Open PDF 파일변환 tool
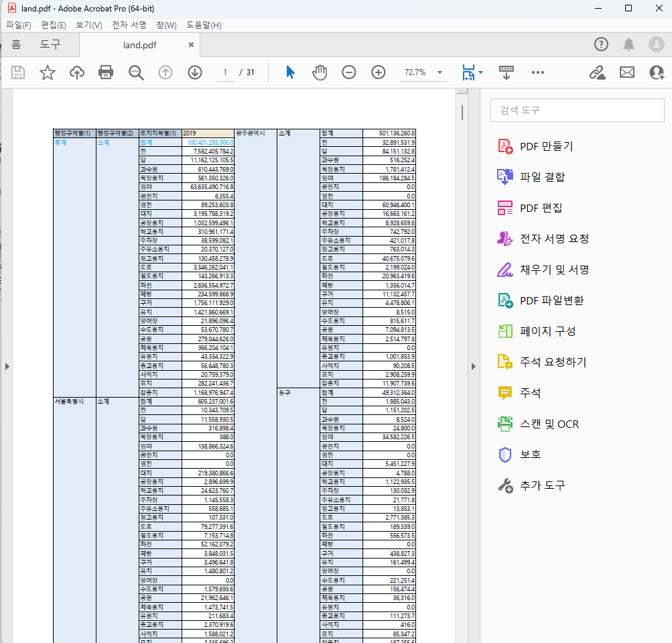672x643 pixels. tap(541, 300)
